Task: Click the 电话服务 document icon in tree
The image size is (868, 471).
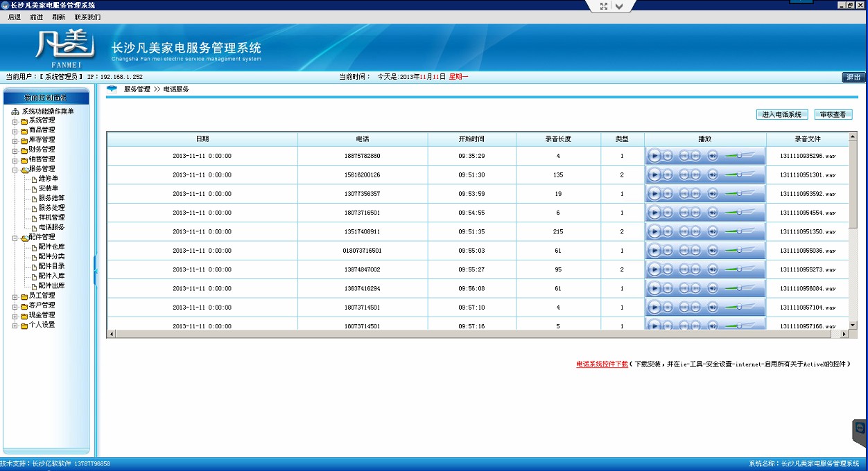Action: click(34, 227)
